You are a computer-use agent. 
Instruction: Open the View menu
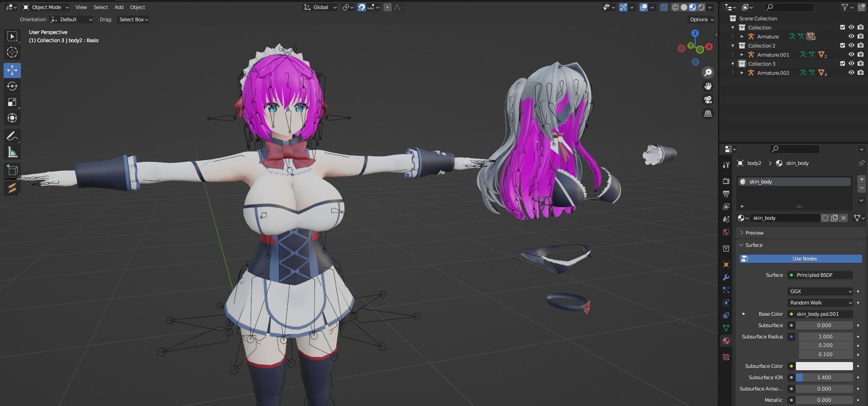81,7
